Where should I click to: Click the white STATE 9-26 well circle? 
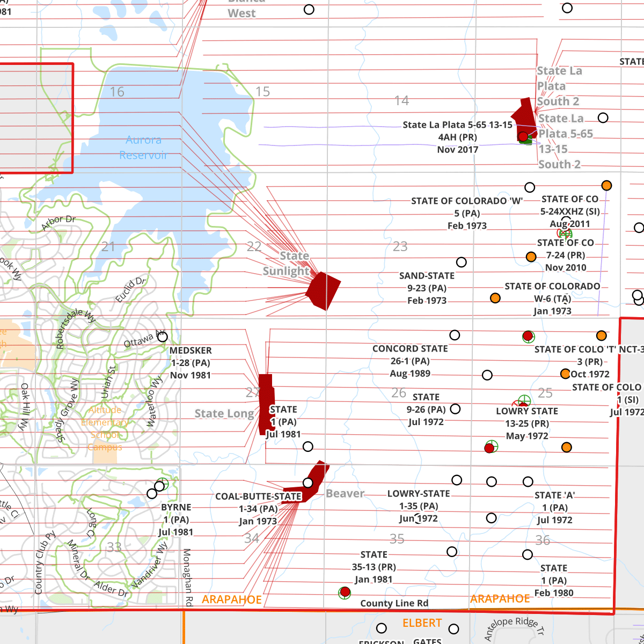455,409
